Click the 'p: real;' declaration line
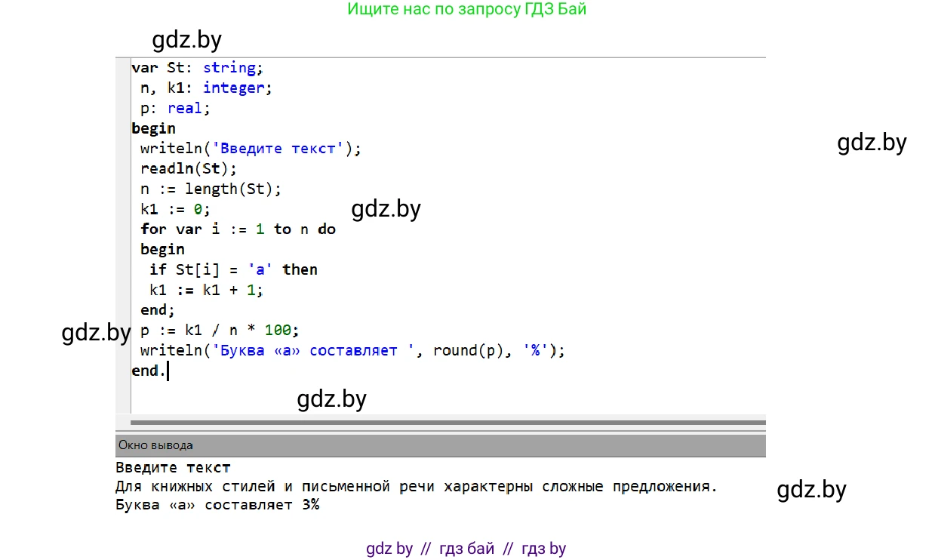 tap(175, 109)
